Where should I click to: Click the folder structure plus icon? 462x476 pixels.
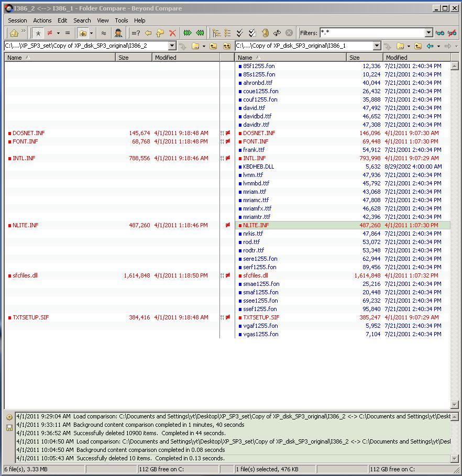pyautogui.click(x=83, y=33)
